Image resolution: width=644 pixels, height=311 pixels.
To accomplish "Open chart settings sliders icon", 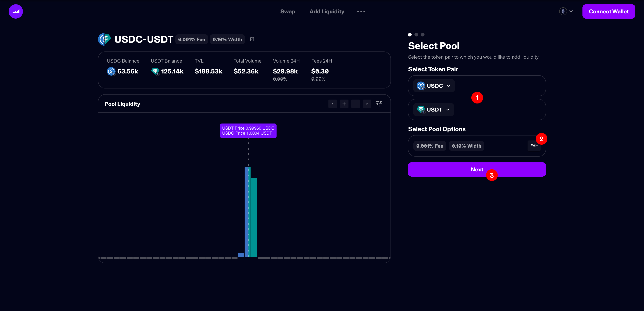I will coord(379,104).
